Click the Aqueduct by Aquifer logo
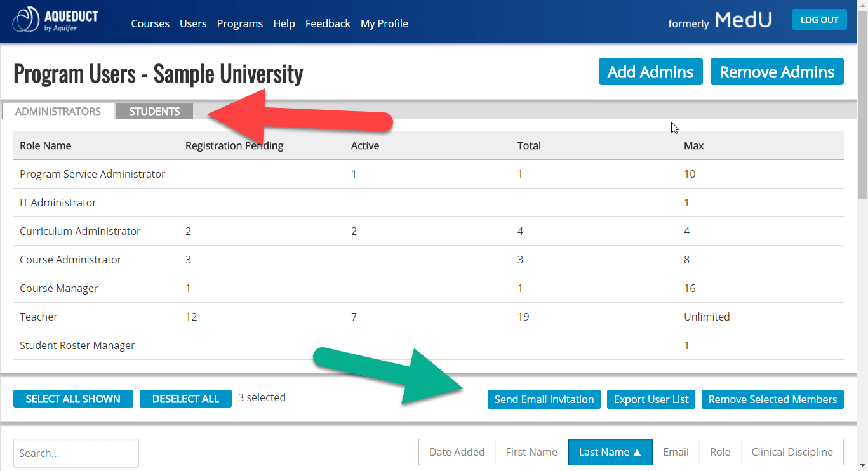 [x=55, y=20]
